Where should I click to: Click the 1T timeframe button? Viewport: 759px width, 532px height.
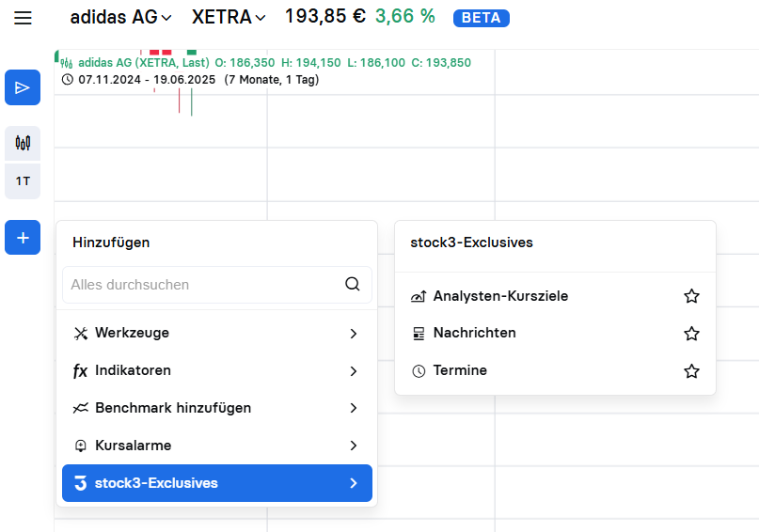tap(23, 180)
